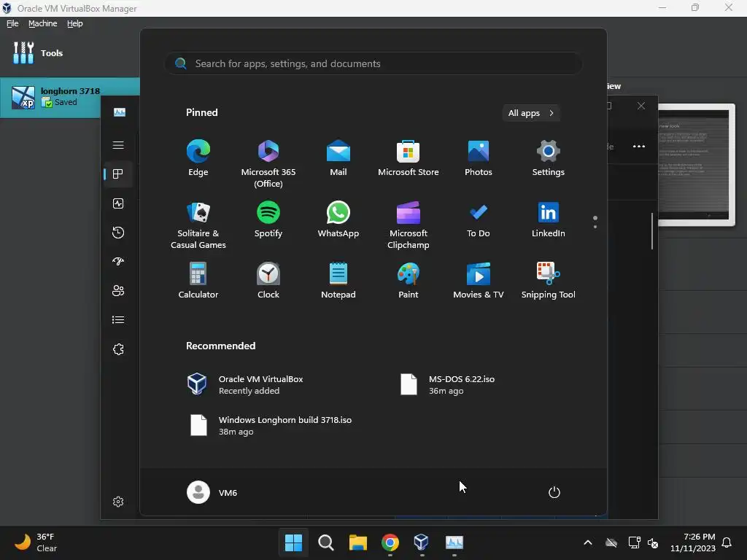This screenshot has height=560, width=747.
Task: Launch Microsoft 365 (Office) app
Action: tap(268, 164)
